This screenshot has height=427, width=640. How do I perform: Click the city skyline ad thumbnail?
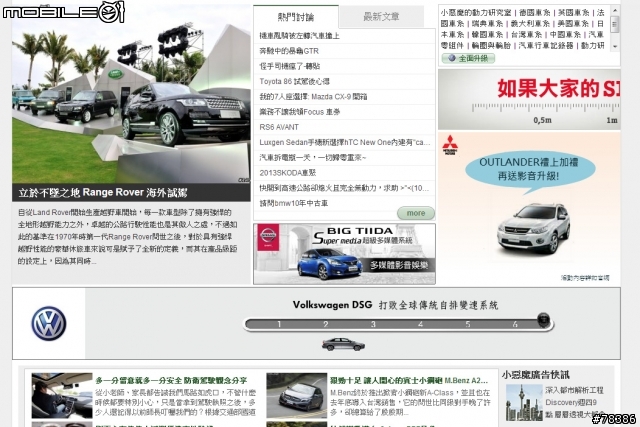point(524,403)
